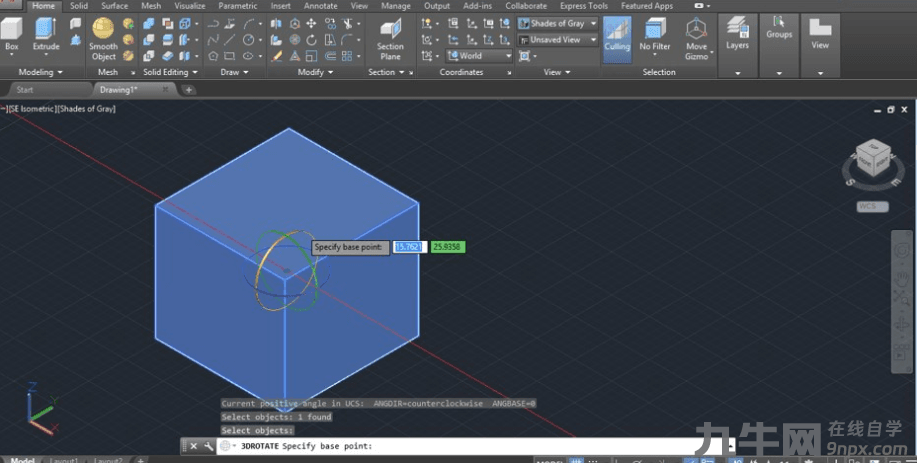Open the Mesh ribbon tab

click(151, 6)
